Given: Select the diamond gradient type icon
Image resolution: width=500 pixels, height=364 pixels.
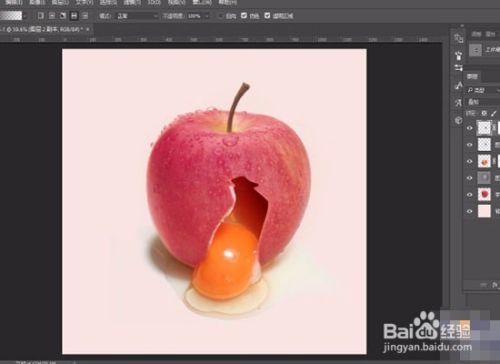Looking at the screenshot, I should click(85, 16).
